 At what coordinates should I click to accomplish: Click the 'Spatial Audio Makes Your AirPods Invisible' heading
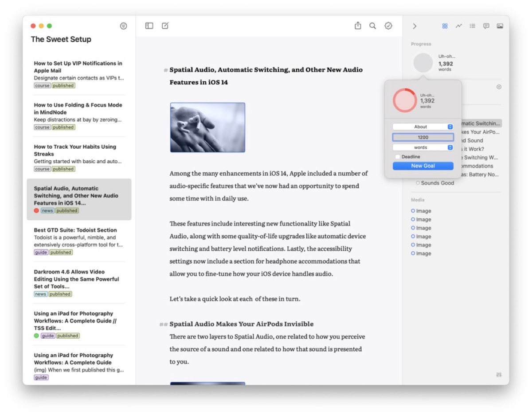(241, 324)
